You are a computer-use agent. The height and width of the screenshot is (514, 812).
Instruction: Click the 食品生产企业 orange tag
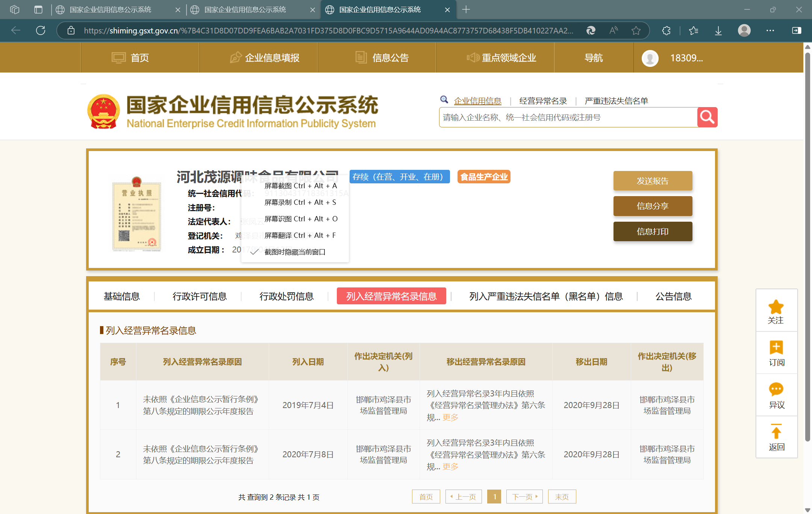484,177
